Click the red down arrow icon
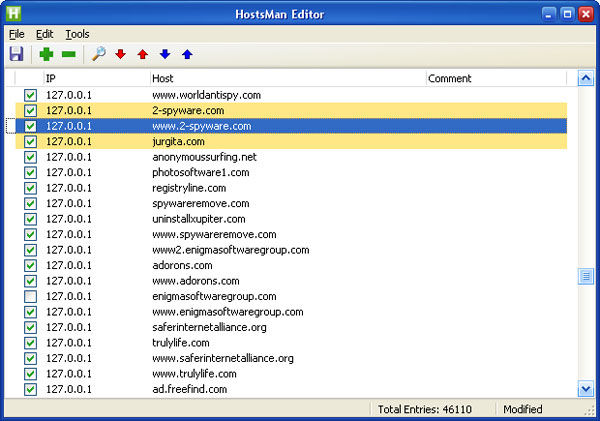Image resolution: width=600 pixels, height=421 pixels. (121, 54)
